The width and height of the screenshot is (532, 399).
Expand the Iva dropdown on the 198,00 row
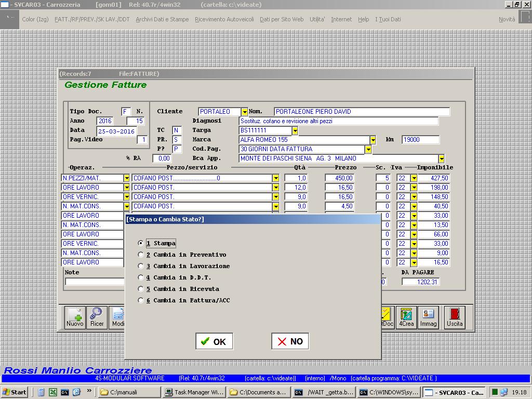(414, 188)
